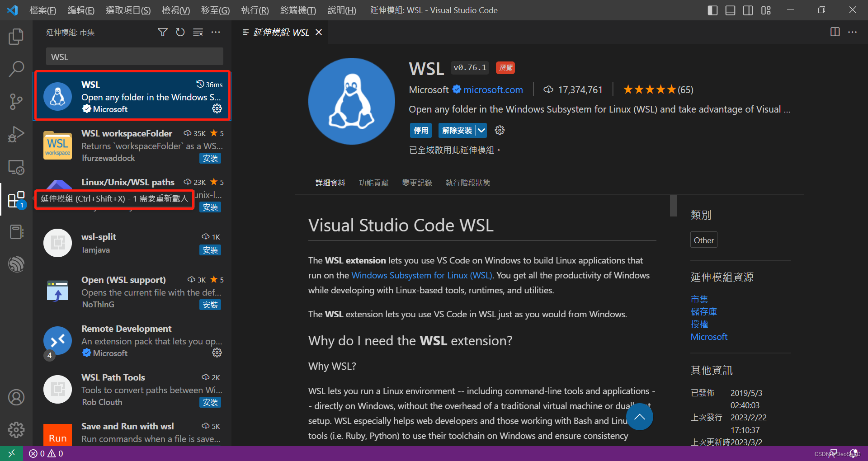The width and height of the screenshot is (868, 461).
Task: Split the editor to the right
Action: coord(835,32)
